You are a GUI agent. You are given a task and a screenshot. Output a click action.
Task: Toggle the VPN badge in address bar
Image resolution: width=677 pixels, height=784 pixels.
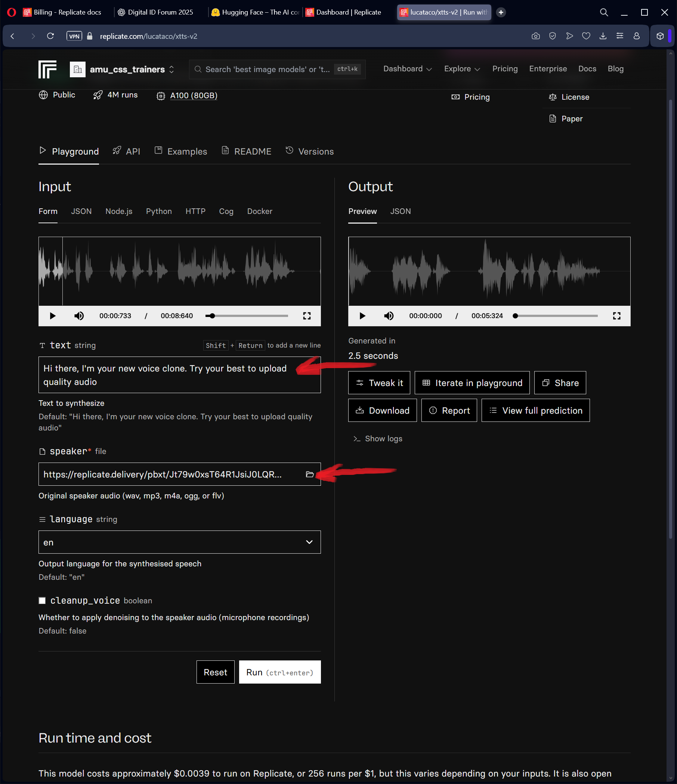click(x=74, y=36)
